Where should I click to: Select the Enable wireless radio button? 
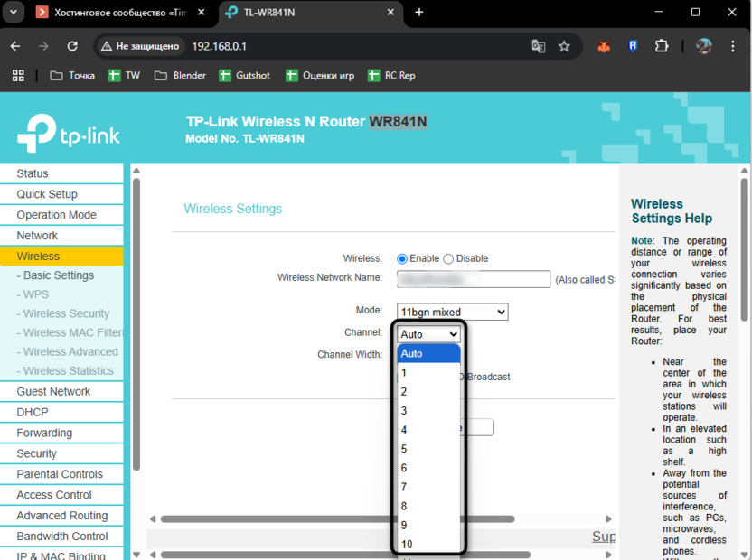(402, 259)
